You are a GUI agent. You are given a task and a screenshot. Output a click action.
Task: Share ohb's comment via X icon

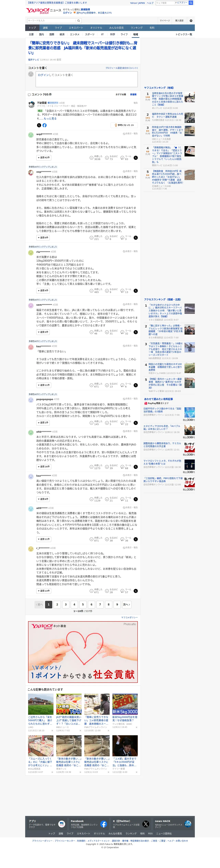136,467
